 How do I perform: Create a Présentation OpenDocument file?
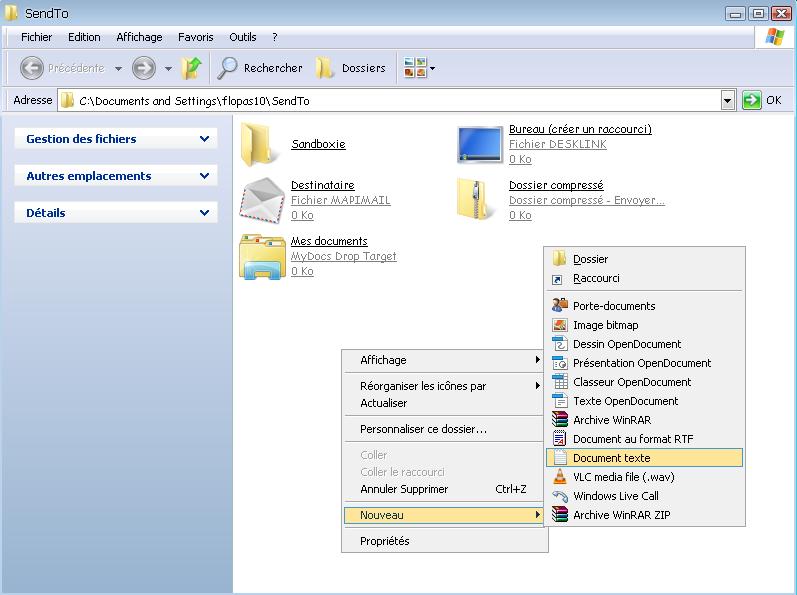pyautogui.click(x=645, y=363)
